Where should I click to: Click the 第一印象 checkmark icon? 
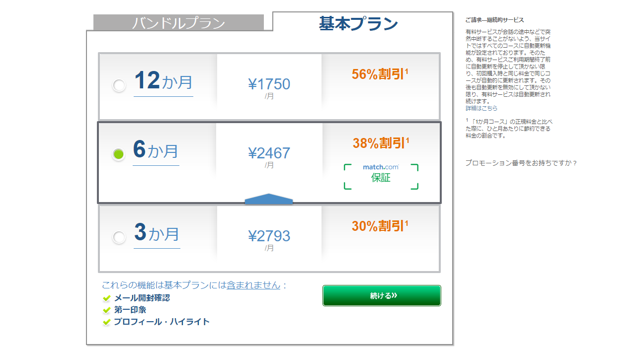(x=106, y=310)
